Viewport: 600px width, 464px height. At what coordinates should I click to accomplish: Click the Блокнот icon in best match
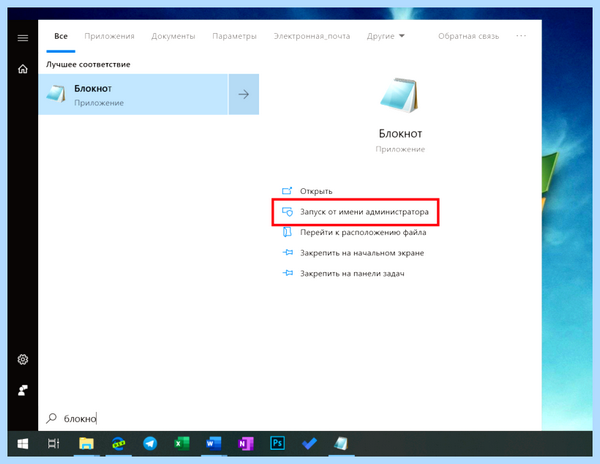tap(56, 94)
